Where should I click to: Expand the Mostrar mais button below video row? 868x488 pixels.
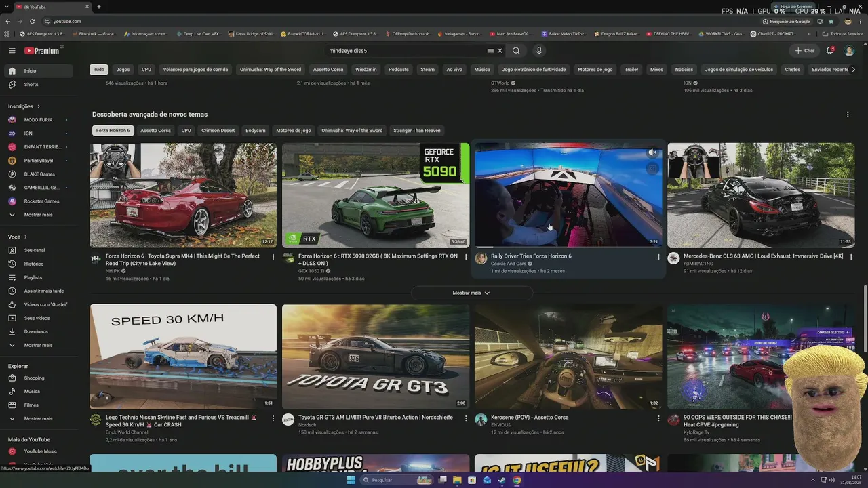coord(471,293)
